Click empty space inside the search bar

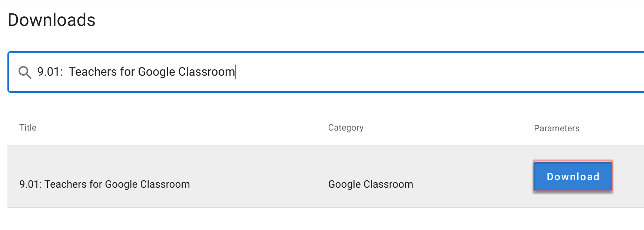(426, 72)
